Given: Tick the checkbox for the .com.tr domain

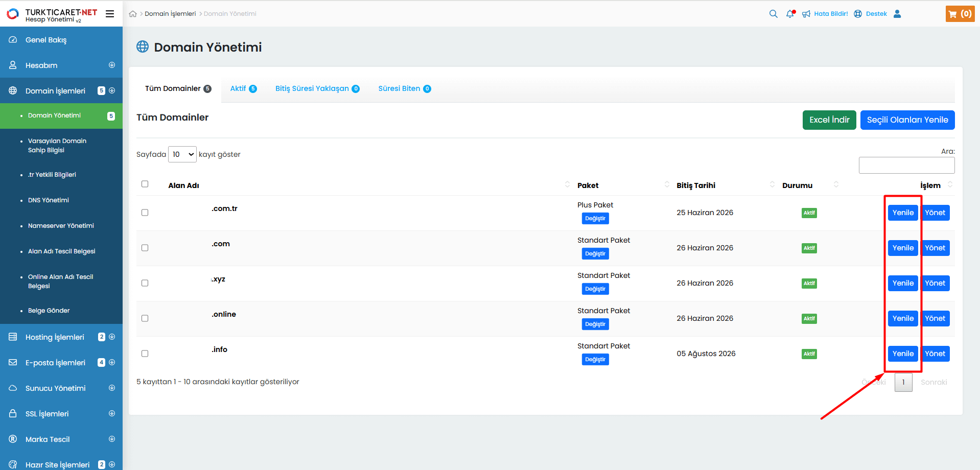Looking at the screenshot, I should (145, 213).
